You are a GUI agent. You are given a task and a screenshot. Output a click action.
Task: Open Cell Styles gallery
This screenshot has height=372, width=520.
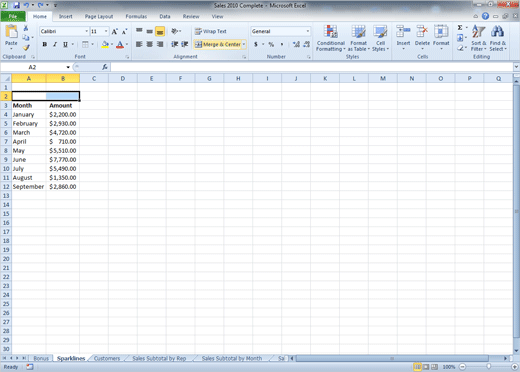click(x=380, y=38)
